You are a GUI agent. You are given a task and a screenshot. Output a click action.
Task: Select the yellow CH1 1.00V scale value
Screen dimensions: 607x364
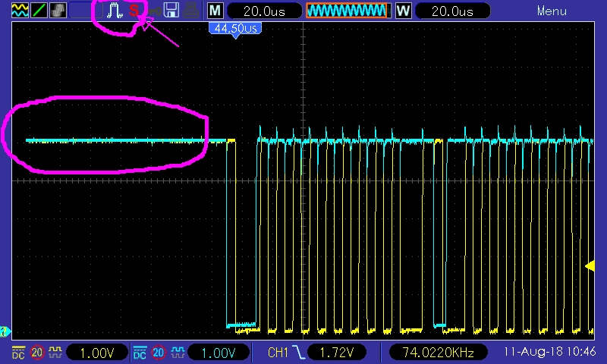coord(97,353)
